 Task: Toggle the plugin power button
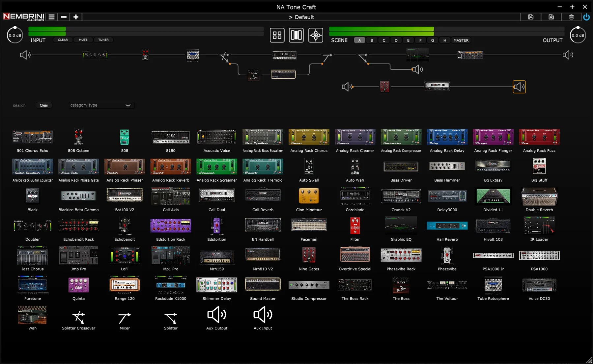tap(586, 17)
